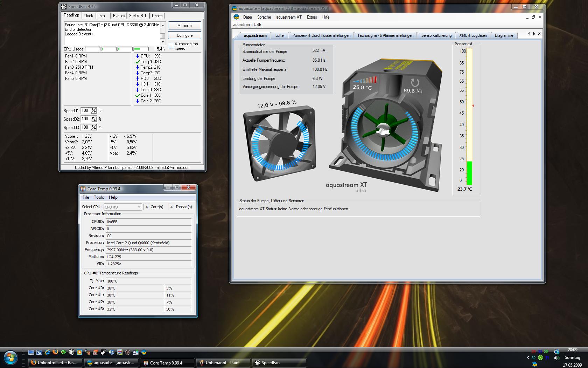This screenshot has width=588, height=368.
Task: Open the File menu in Core Temp
Action: click(x=86, y=197)
